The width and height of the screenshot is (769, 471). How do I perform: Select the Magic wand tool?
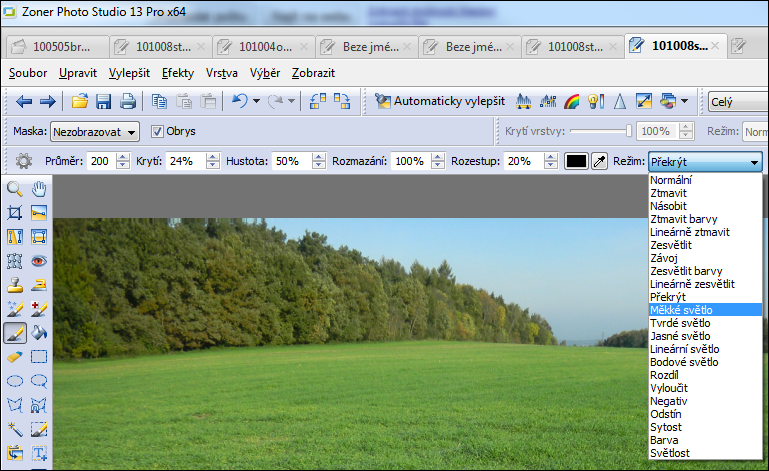[15, 429]
